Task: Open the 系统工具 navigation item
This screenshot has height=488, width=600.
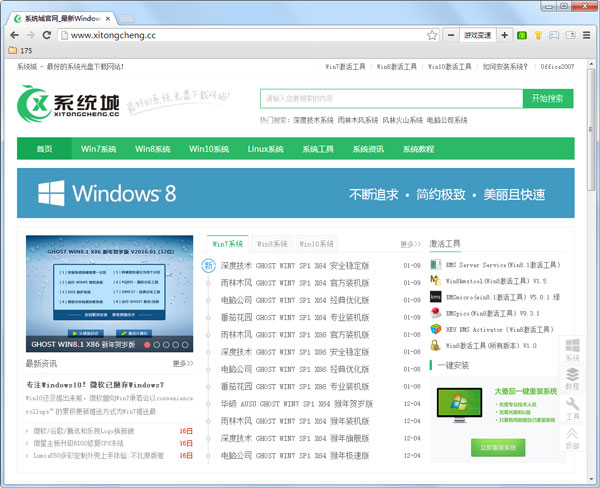Action: [318, 149]
